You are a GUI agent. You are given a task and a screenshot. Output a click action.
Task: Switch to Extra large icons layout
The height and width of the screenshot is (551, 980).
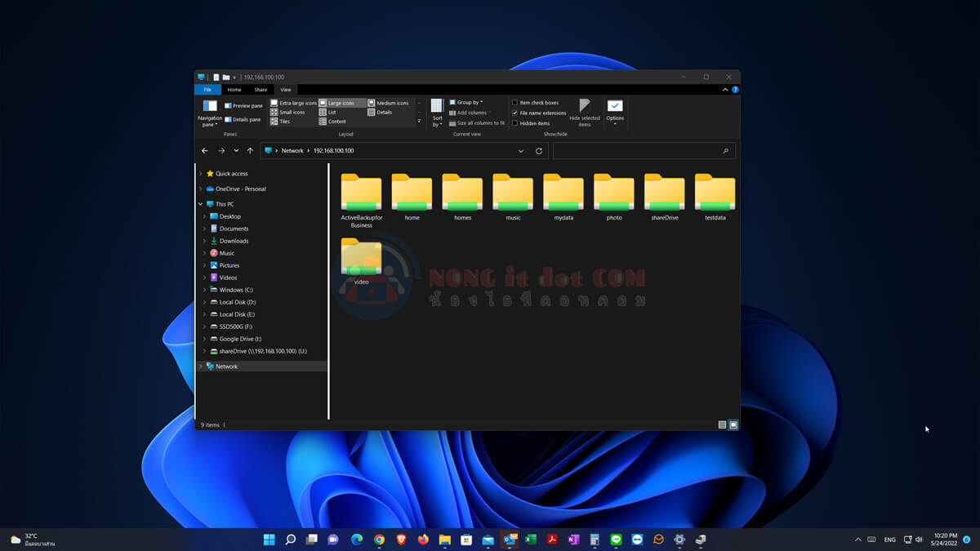pyautogui.click(x=299, y=102)
